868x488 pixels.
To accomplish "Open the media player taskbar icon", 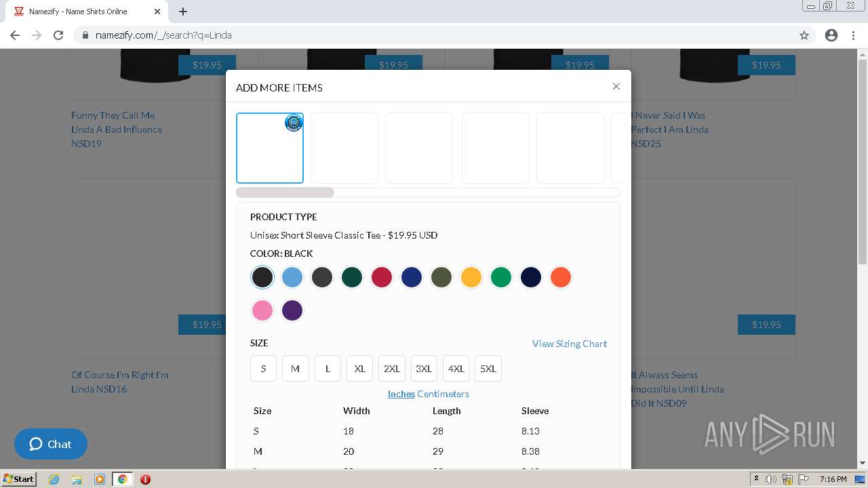I will click(99, 479).
